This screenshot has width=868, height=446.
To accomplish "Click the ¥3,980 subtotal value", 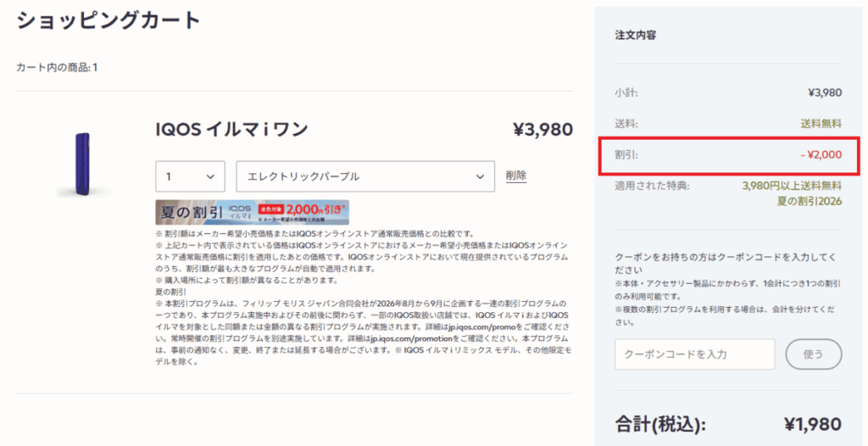I will pos(825,92).
